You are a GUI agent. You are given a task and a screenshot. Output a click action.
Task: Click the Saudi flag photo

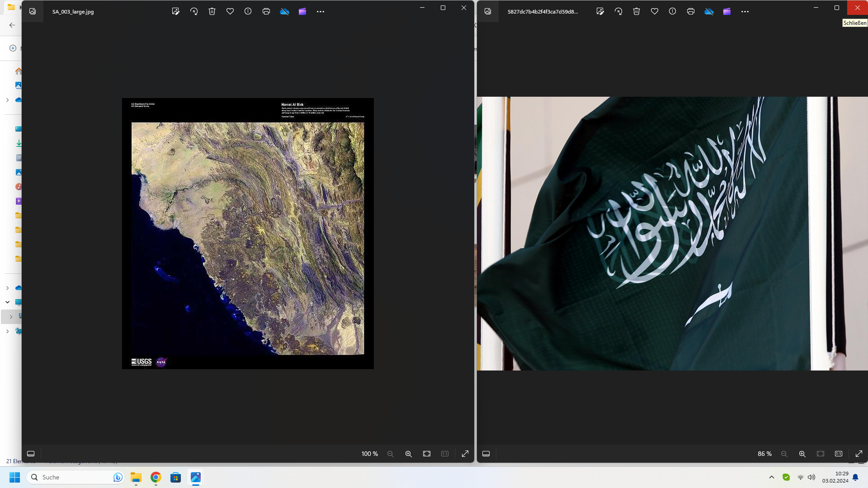(x=672, y=234)
